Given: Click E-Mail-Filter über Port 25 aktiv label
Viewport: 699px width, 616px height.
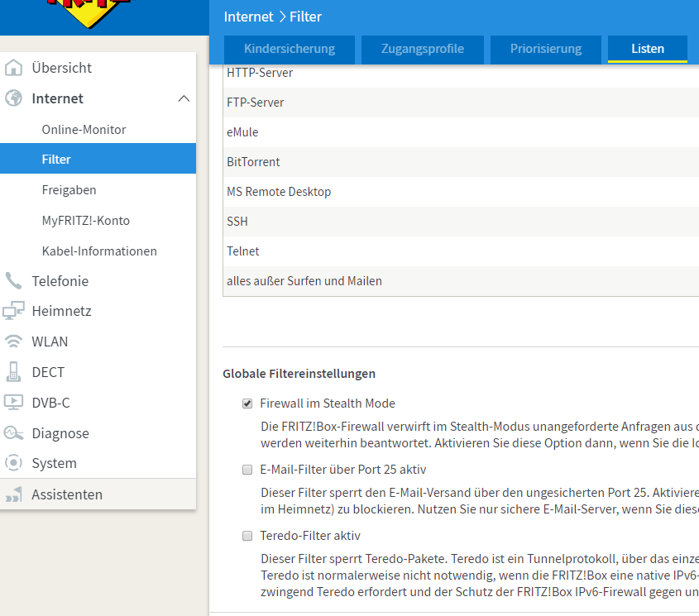Looking at the screenshot, I should [x=343, y=470].
